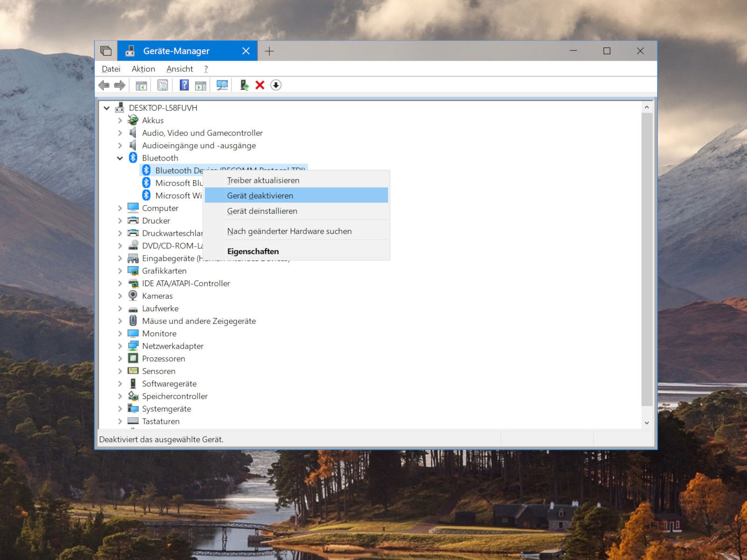Select the Druckwarteschlangen entry
747x560 pixels.
tap(172, 233)
